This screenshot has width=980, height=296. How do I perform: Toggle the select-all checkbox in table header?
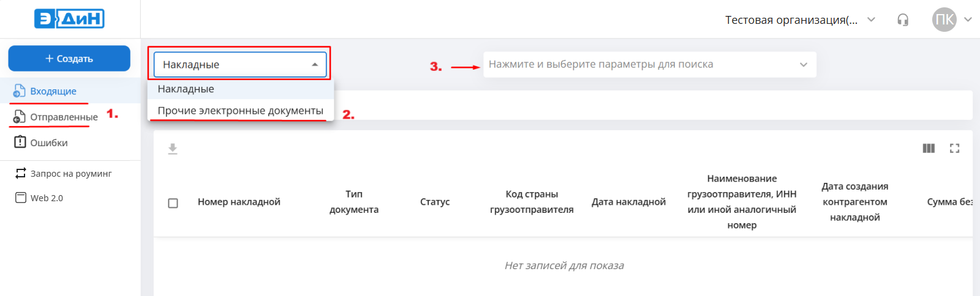173,202
